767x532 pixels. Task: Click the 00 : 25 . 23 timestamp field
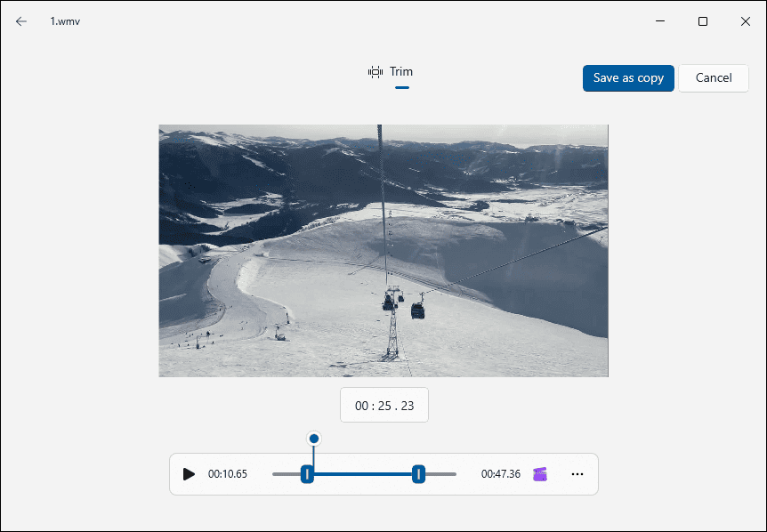click(x=384, y=405)
